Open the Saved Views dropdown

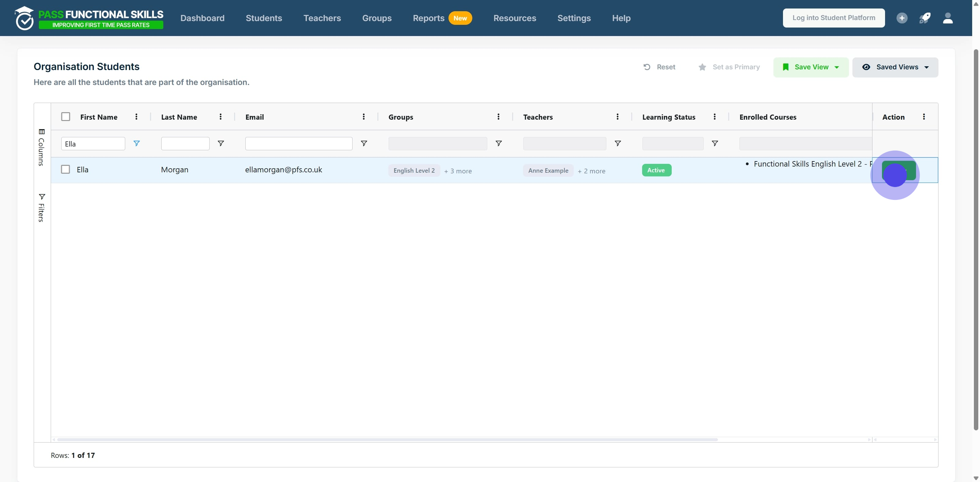pyautogui.click(x=895, y=67)
